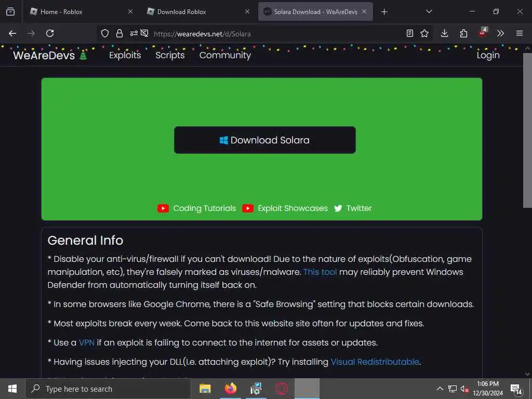Go back to previous page

pos(12,33)
